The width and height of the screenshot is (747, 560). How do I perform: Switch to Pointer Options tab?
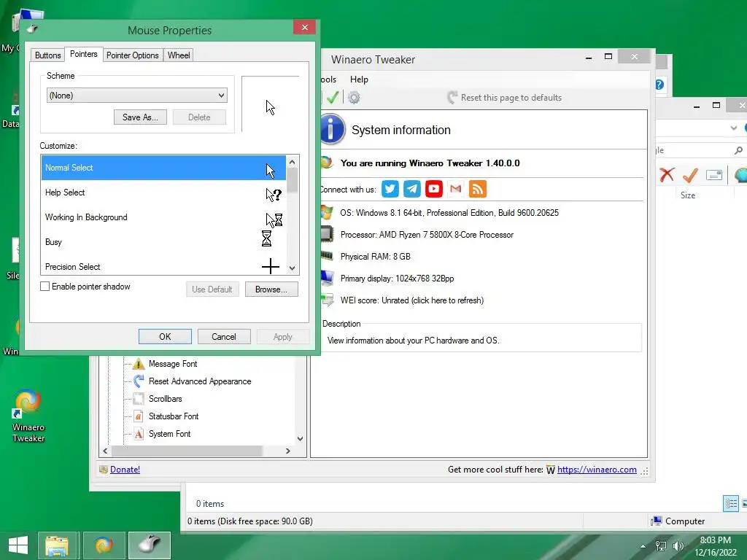(133, 55)
